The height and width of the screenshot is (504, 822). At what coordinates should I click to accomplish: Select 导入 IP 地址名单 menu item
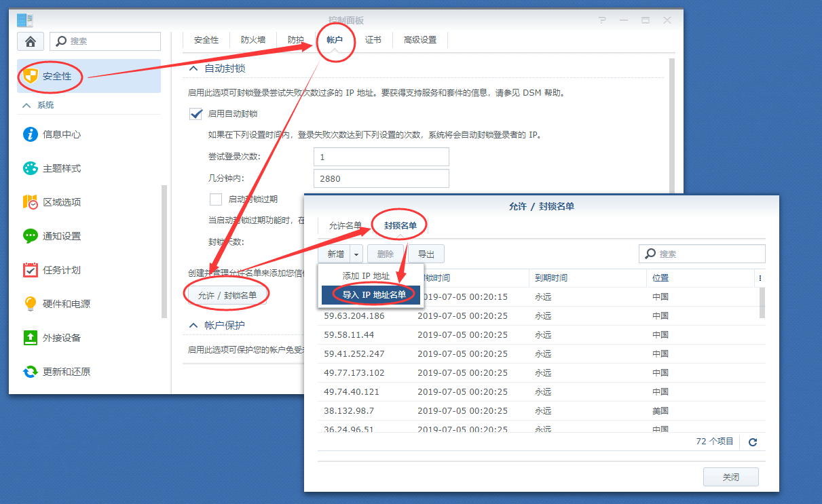(374, 294)
